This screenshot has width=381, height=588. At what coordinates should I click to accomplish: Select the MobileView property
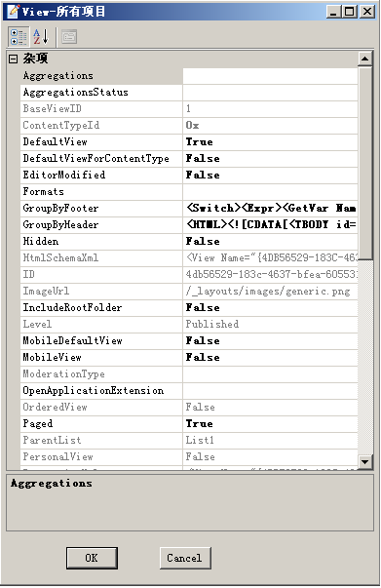tap(101, 357)
